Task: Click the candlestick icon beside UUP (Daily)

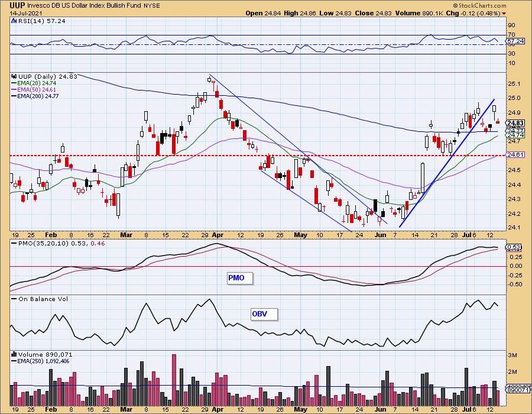Action: click(x=14, y=77)
